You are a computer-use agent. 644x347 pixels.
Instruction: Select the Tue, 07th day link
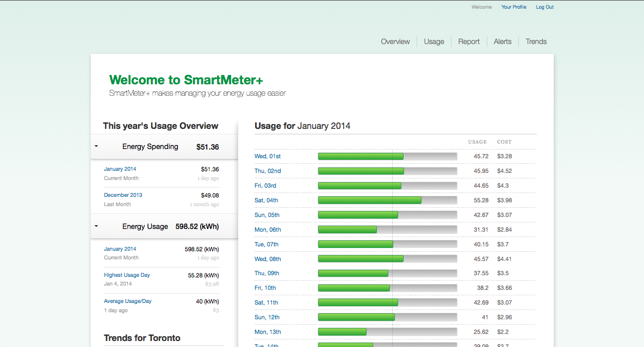[x=266, y=244]
